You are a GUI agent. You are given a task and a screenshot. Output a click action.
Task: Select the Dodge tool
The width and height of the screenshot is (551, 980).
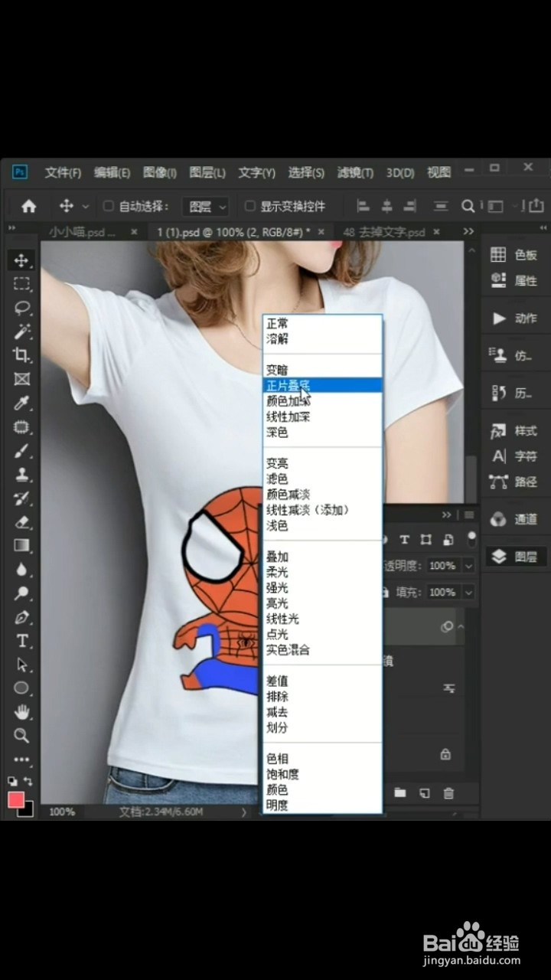[21, 593]
